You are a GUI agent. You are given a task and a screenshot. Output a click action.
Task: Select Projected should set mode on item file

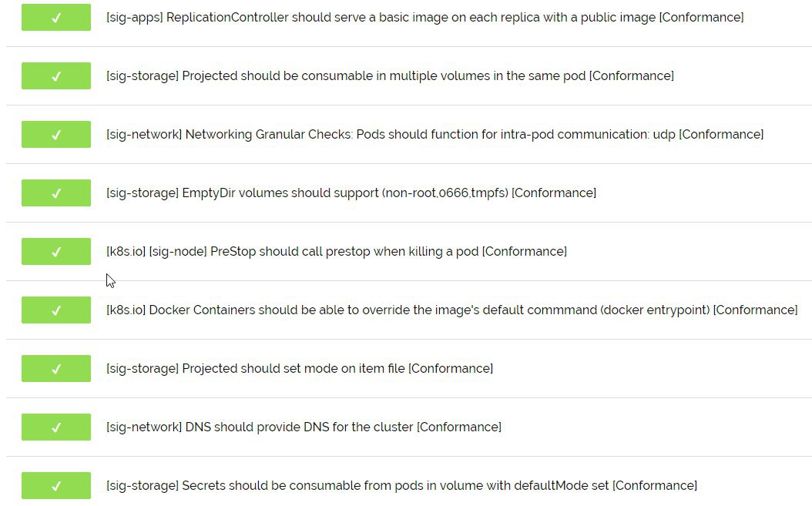point(300,369)
